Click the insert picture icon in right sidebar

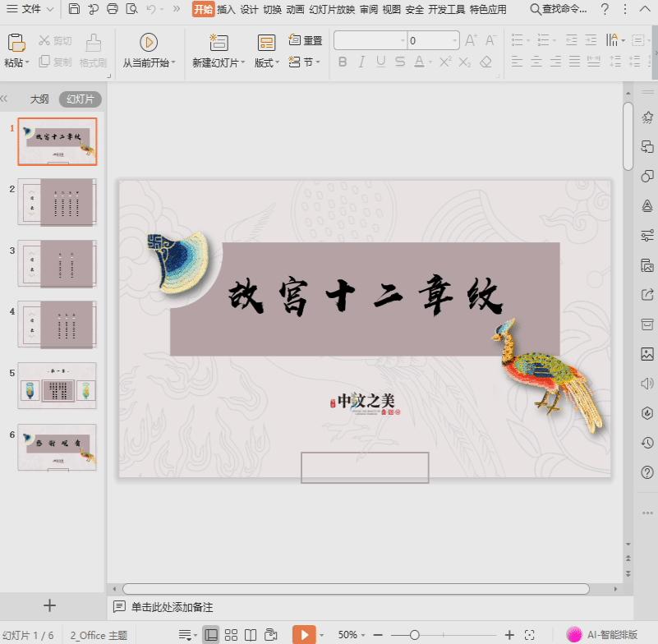click(646, 354)
